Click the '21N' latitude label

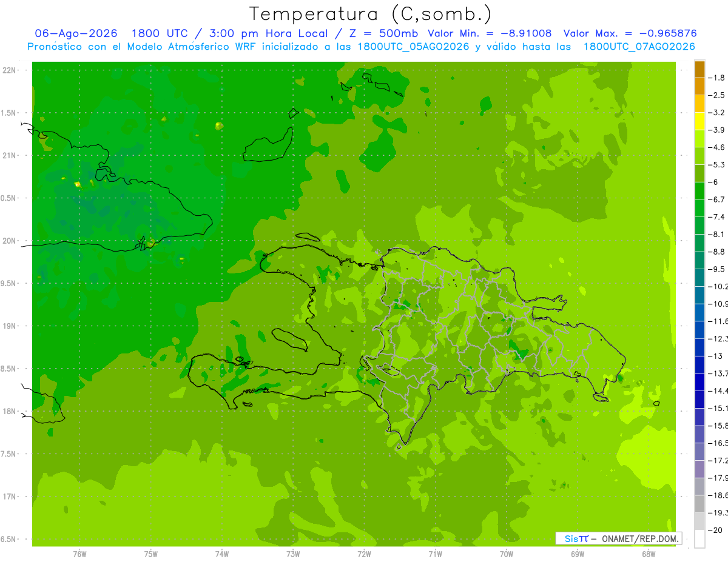coord(10,155)
